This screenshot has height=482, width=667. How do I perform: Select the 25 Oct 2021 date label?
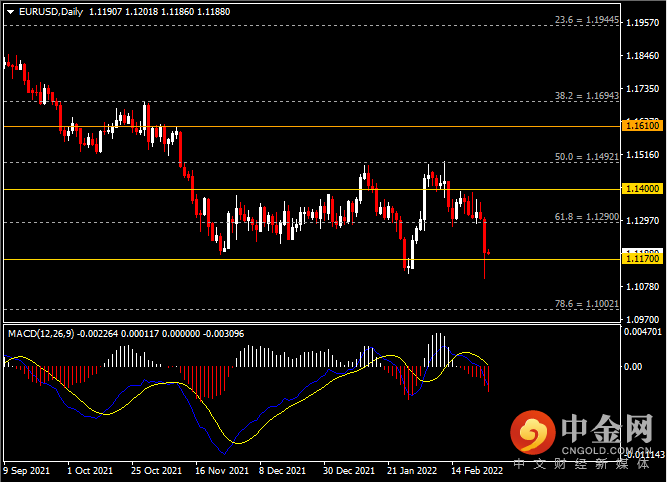pyautogui.click(x=156, y=471)
